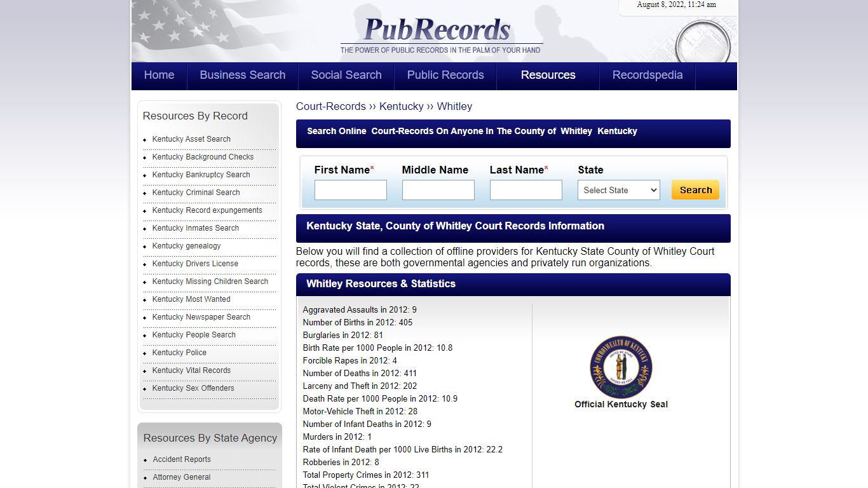Click 'Burglaries in 2012: 81' statistic

pos(343,335)
